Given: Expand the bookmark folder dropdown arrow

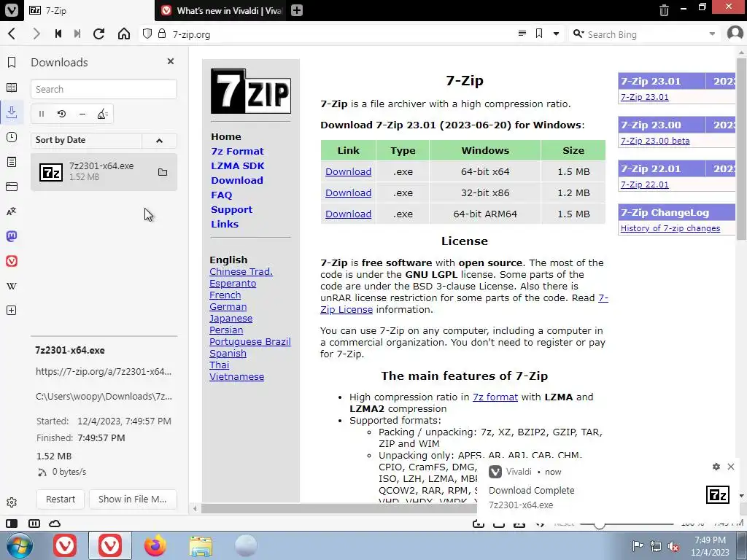Looking at the screenshot, I should click(556, 34).
